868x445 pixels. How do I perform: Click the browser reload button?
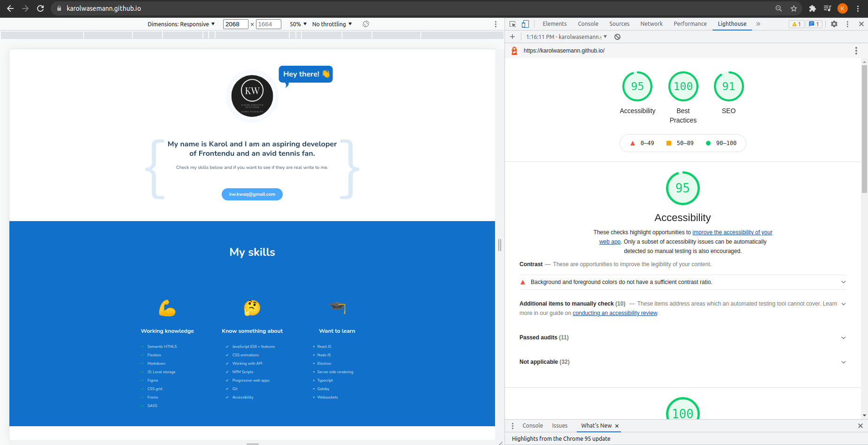point(40,8)
